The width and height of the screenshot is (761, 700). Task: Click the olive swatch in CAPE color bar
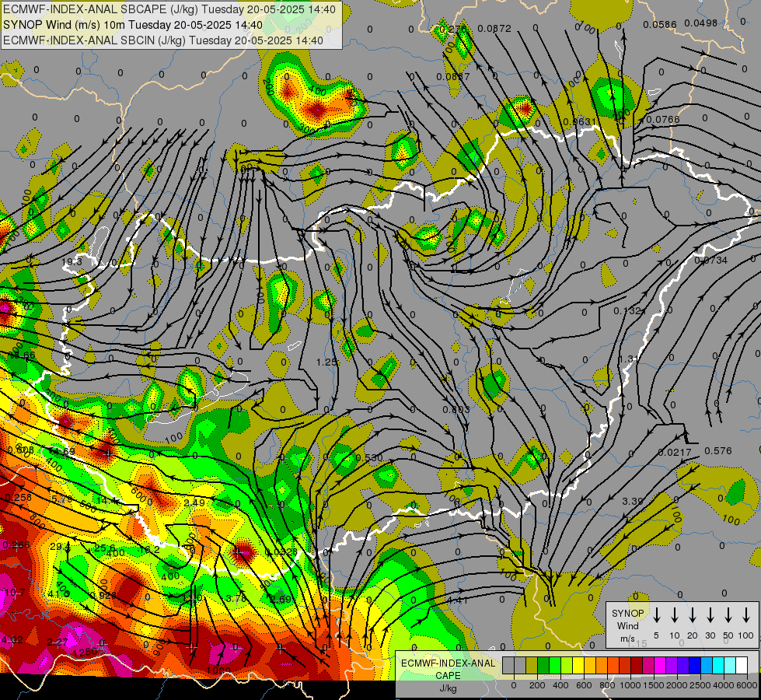pyautogui.click(x=532, y=666)
